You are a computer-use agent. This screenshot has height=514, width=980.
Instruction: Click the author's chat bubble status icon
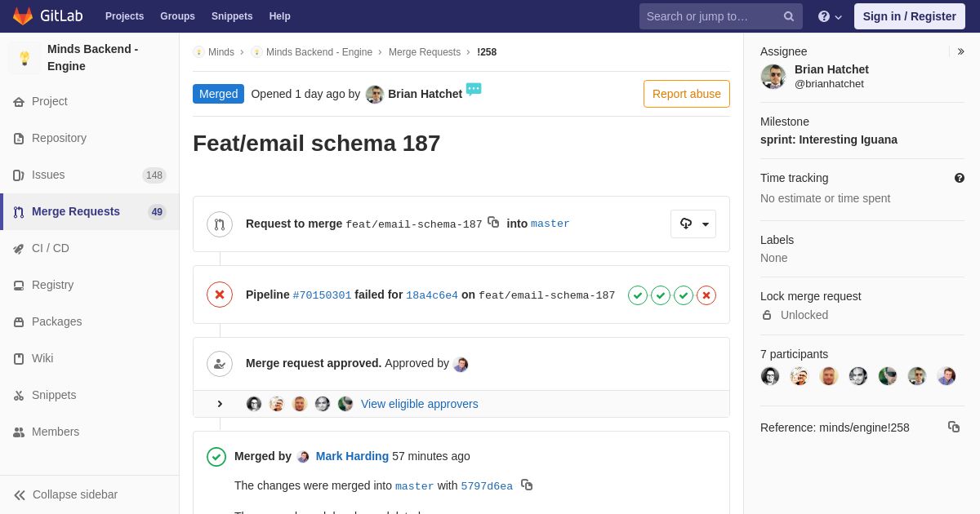coord(474,89)
